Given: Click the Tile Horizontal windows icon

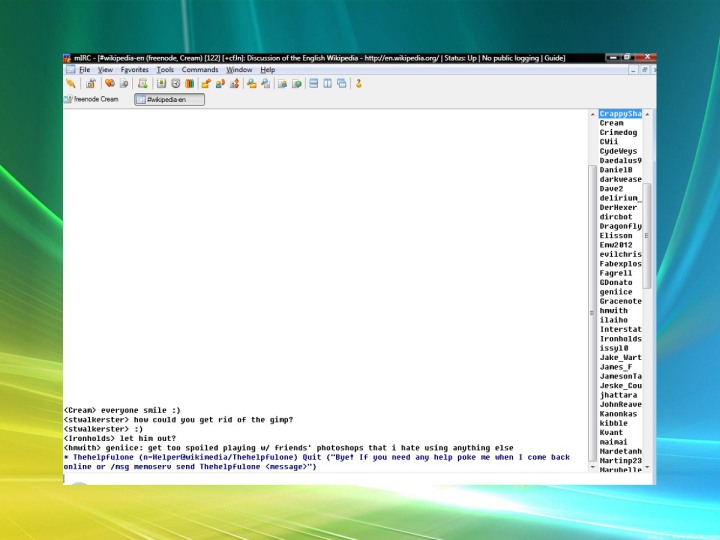Looking at the screenshot, I should pos(313,84).
